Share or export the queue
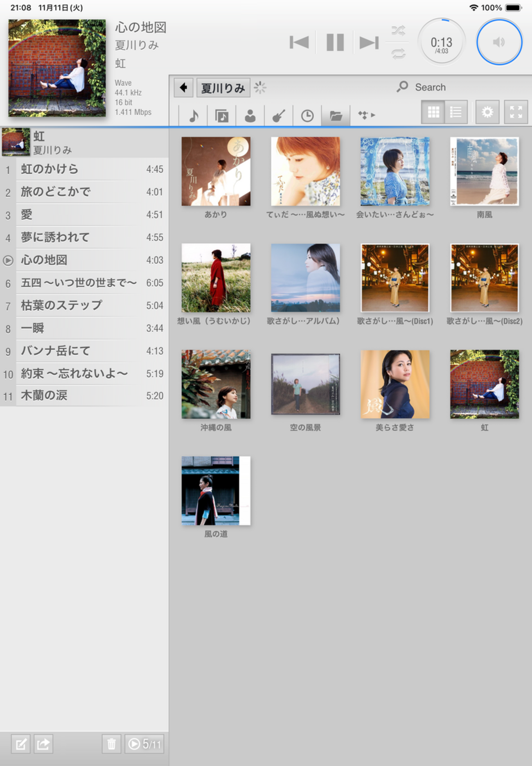Image resolution: width=532 pixels, height=766 pixels. click(x=43, y=743)
